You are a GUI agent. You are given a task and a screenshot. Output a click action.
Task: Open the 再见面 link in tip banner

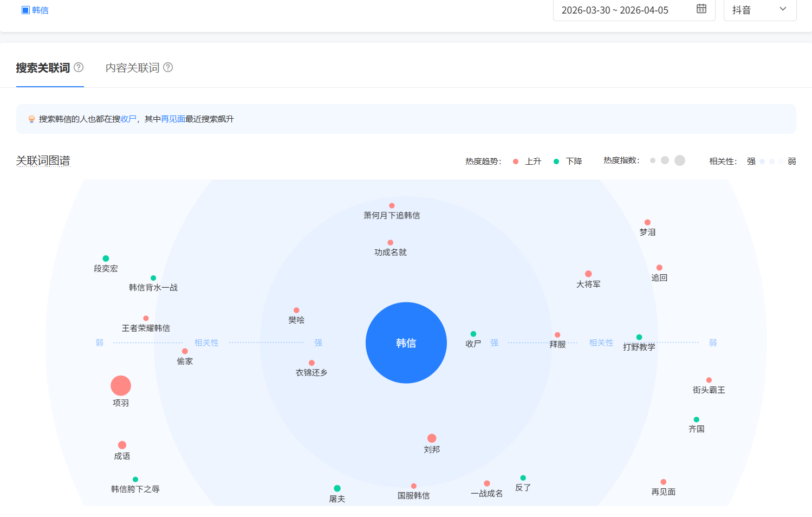[173, 119]
